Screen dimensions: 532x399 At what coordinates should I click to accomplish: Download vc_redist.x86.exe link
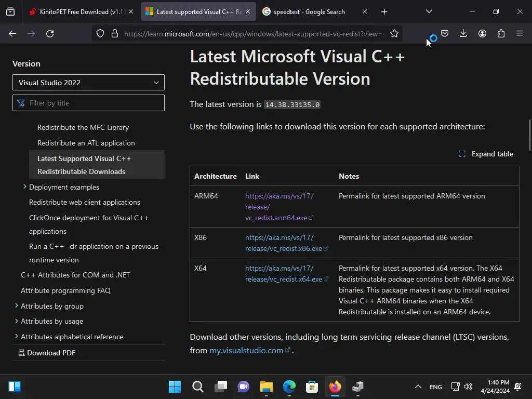coord(287,243)
